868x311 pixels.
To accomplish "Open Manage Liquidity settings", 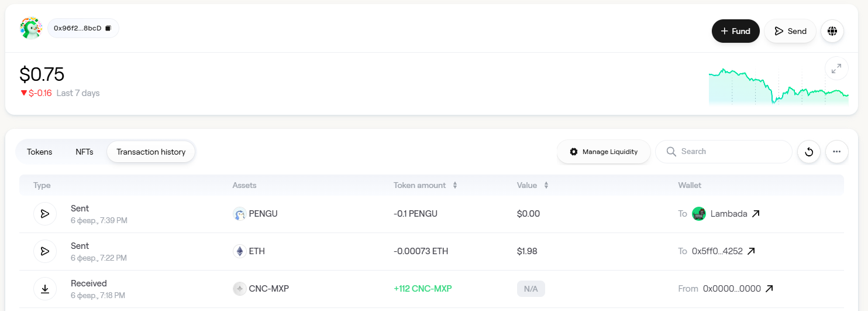I will pos(604,152).
